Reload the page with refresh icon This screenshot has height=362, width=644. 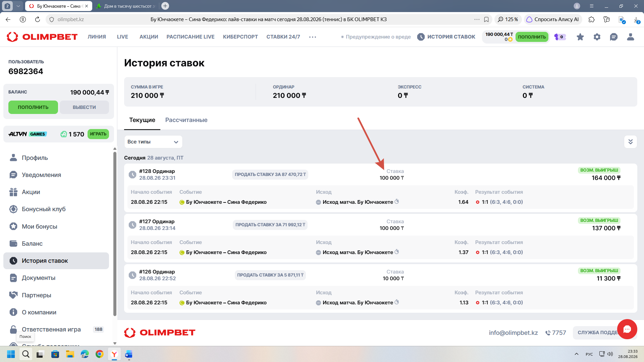coord(38,19)
